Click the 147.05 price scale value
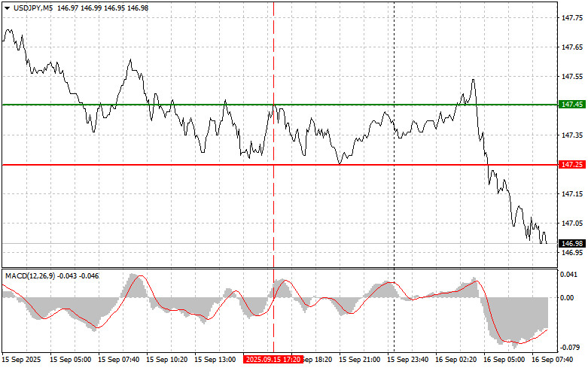The height and width of the screenshot is (368, 588). click(x=572, y=224)
